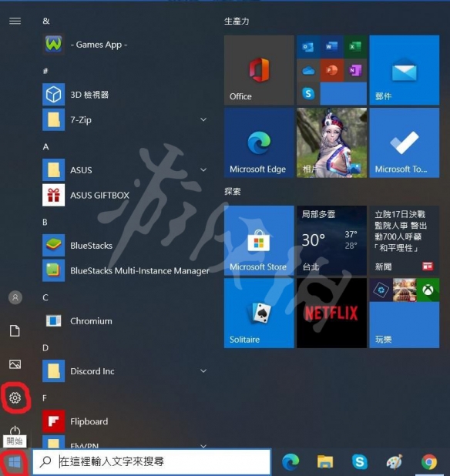Viewport: 450px width, 476px height.
Task: Click the # section header
Action: coord(45,71)
